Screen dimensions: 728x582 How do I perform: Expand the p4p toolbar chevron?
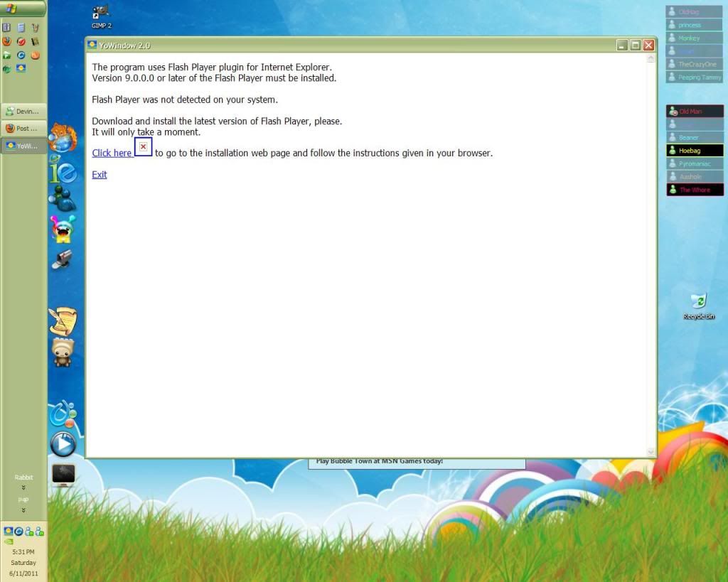click(23, 510)
